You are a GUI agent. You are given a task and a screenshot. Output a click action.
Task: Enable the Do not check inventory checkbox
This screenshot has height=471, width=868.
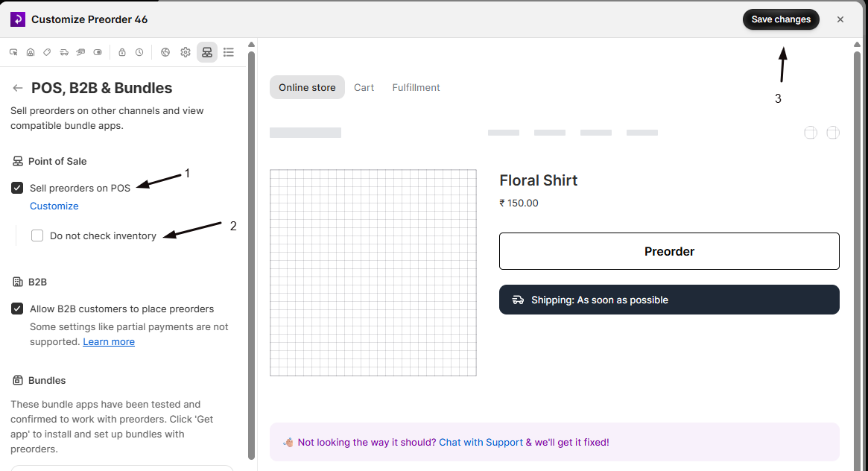click(x=37, y=235)
